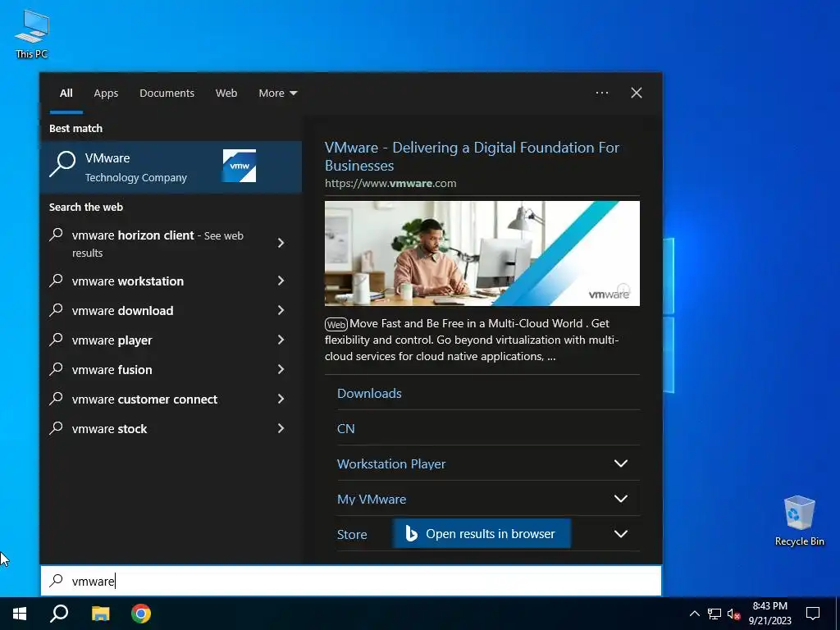The width and height of the screenshot is (840, 630).
Task: Show hidden system tray icons
Action: [x=694, y=614]
